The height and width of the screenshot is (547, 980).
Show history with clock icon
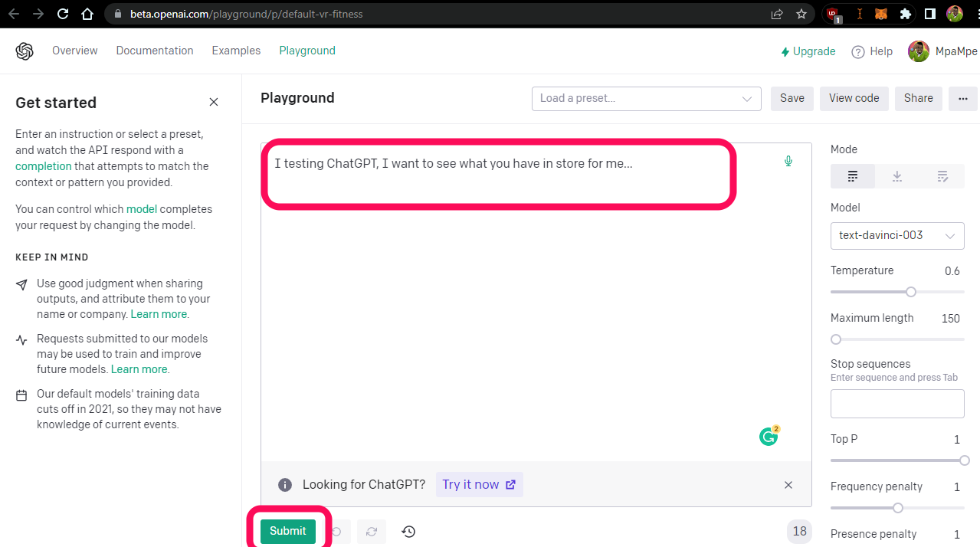[408, 532]
